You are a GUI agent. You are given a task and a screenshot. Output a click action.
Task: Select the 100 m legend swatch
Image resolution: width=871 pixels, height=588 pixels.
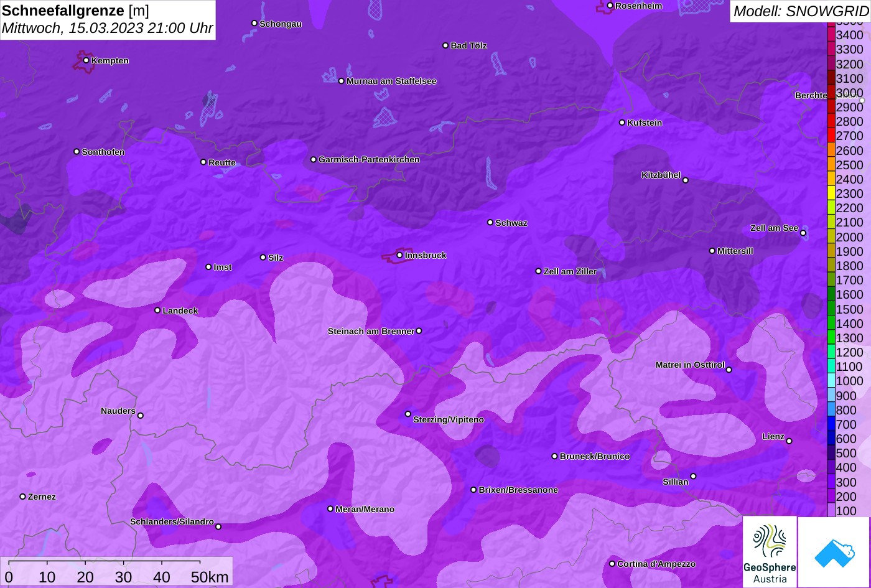(x=831, y=510)
